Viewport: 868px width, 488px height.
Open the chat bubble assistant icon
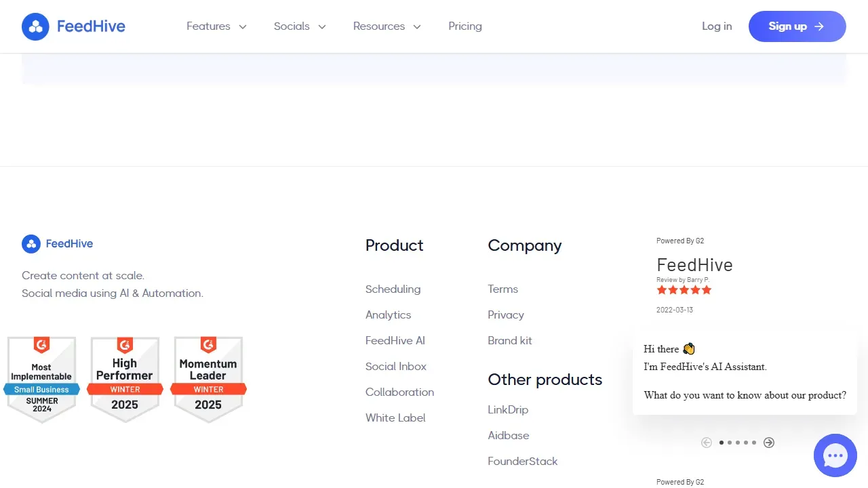pos(835,455)
